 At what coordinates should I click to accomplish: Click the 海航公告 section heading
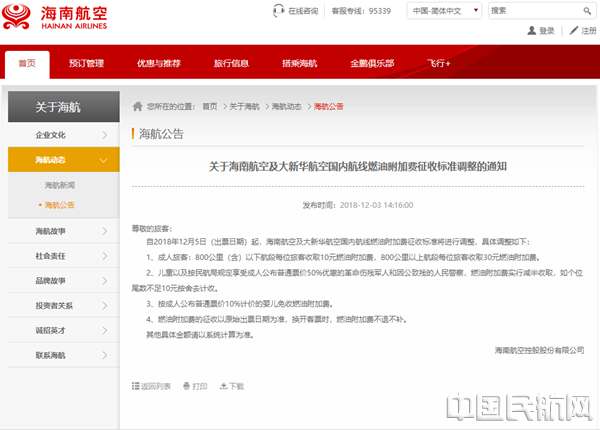tap(161, 134)
